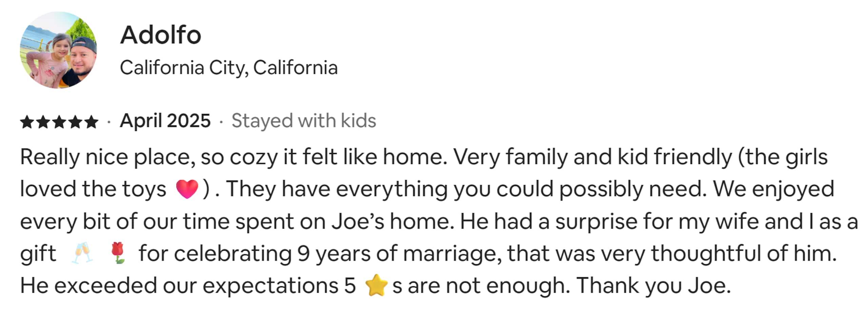
Task: Click the Stayed with kids label
Action: pos(304,121)
